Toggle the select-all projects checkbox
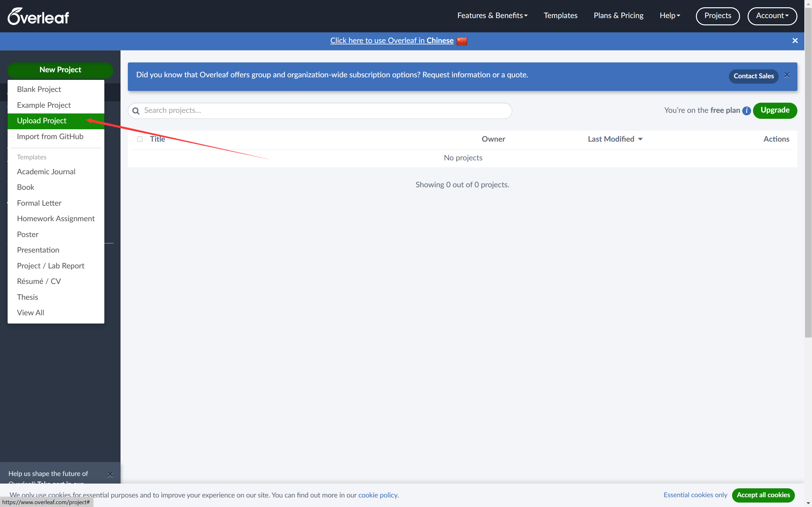Screen dimensions: 812x507 140,139
